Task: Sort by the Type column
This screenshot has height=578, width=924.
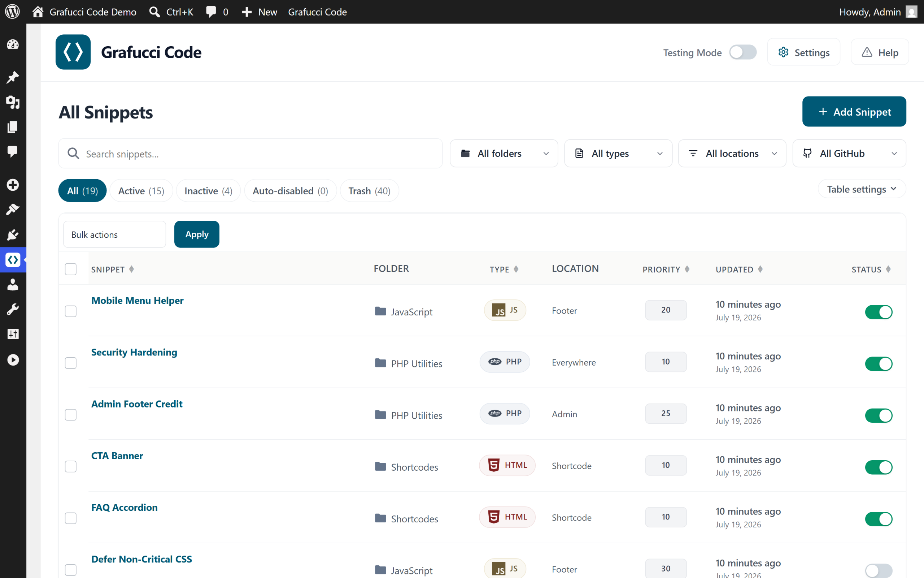Action: [x=504, y=269]
